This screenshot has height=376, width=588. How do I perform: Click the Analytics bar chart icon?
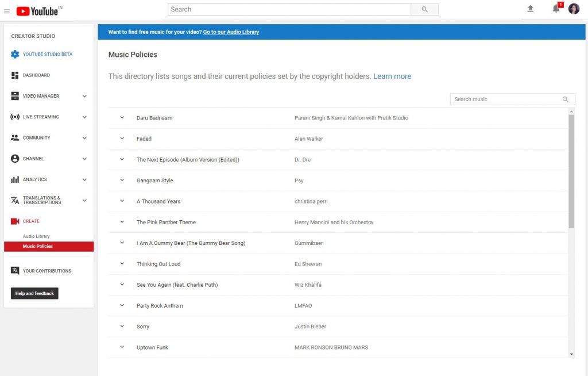[x=15, y=179]
